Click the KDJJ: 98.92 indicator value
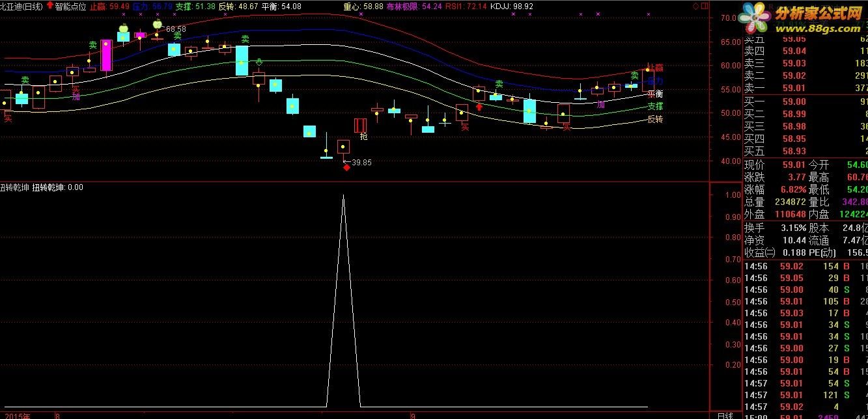The width and height of the screenshot is (868, 419). [x=512, y=7]
